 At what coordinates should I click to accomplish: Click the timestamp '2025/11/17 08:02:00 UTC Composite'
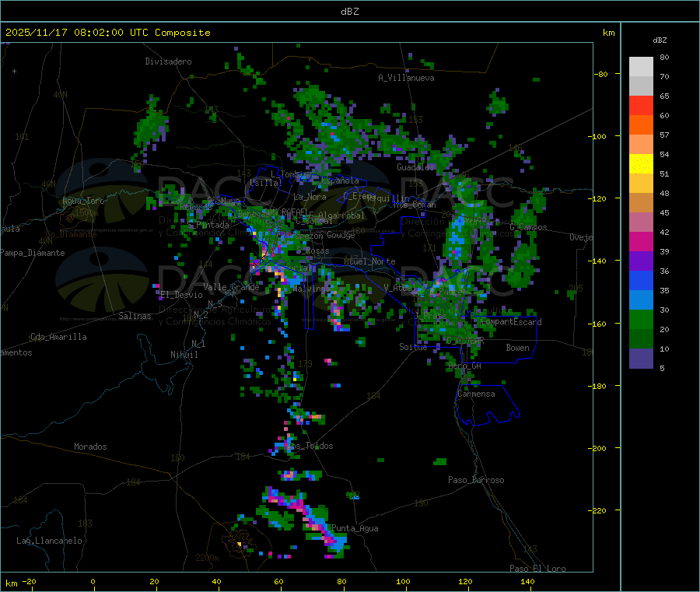tap(107, 33)
